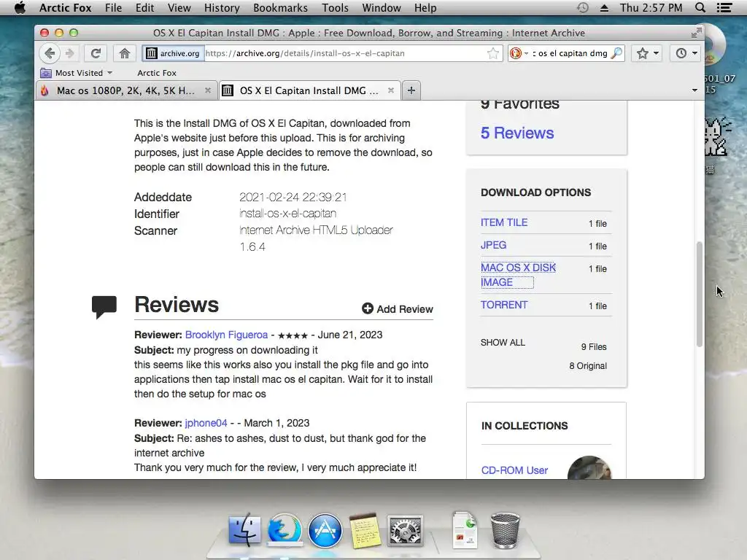Download the MAC OS X DISK IMAGE

pyautogui.click(x=519, y=275)
